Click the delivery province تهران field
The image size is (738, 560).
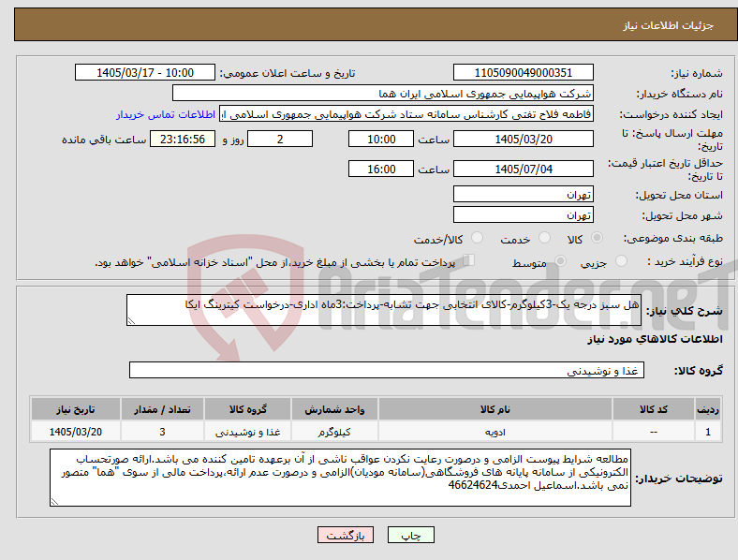[523, 194]
